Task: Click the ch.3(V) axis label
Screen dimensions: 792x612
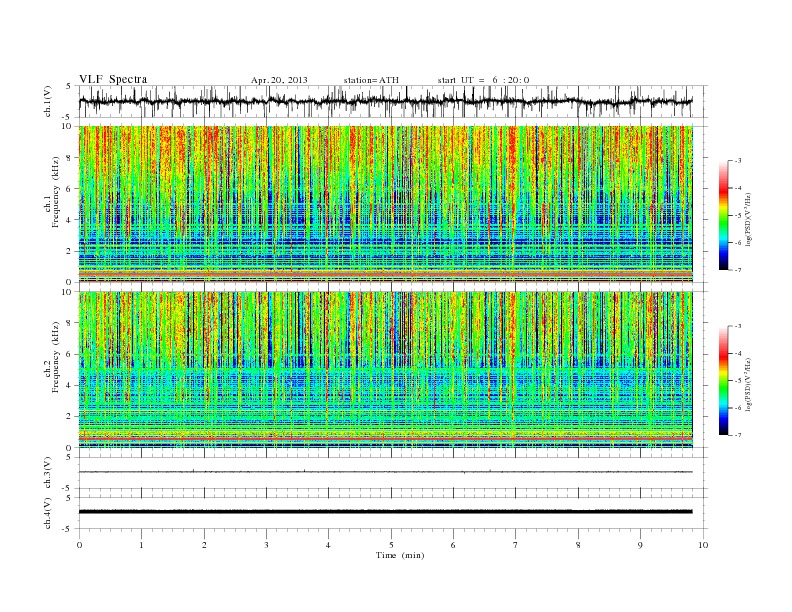Action: (48, 473)
